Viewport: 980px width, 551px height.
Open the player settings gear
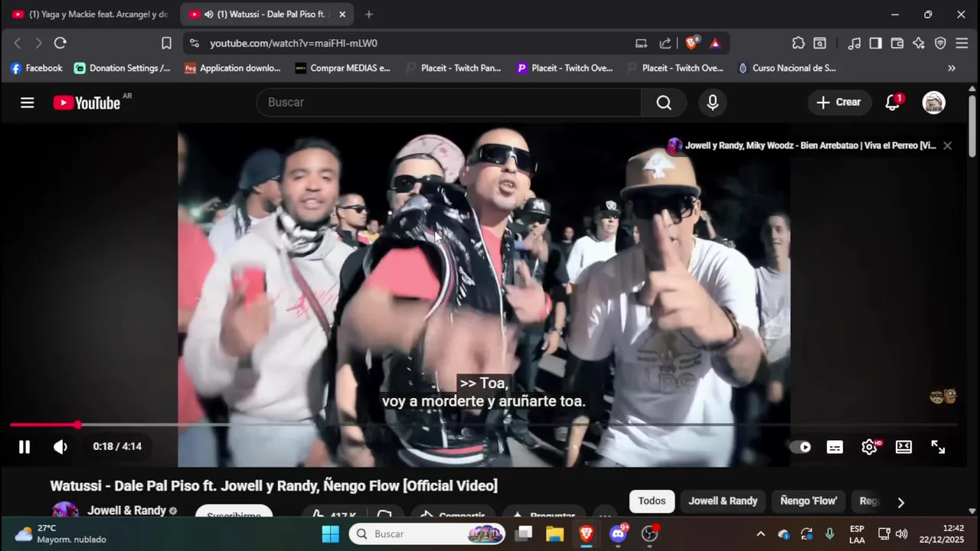(x=869, y=447)
